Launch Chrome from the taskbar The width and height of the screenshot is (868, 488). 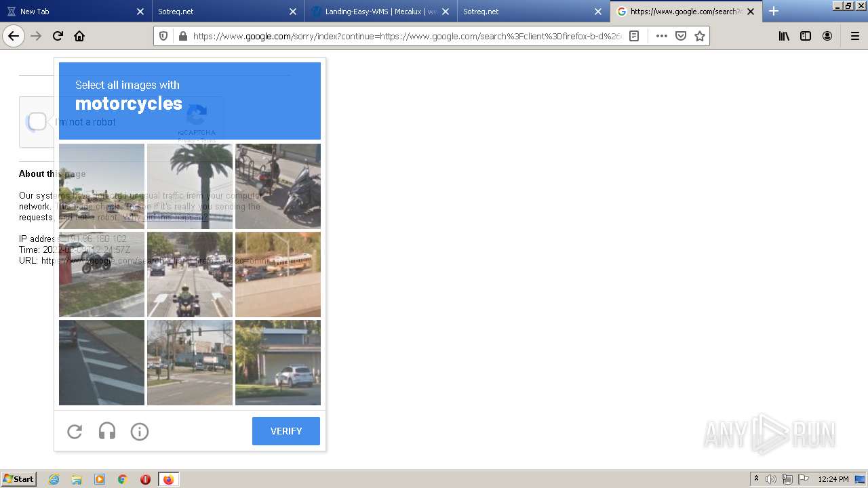click(x=123, y=479)
